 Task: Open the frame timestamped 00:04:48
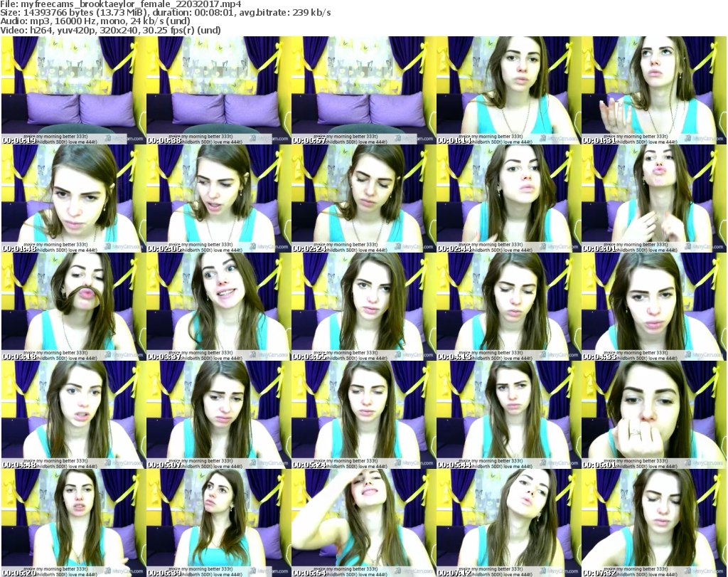73,415
